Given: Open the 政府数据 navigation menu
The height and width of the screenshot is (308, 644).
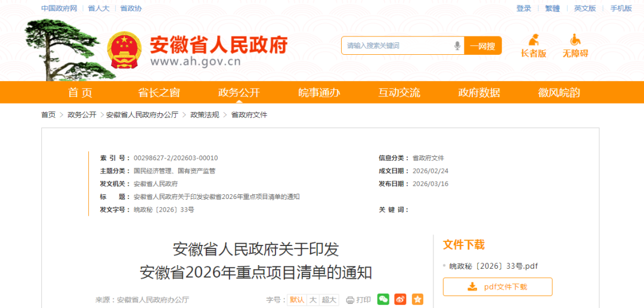Looking at the screenshot, I should coord(479,92).
